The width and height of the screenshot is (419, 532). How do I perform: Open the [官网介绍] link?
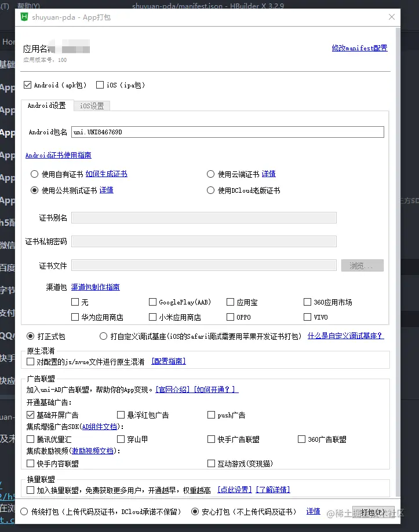pos(173,390)
